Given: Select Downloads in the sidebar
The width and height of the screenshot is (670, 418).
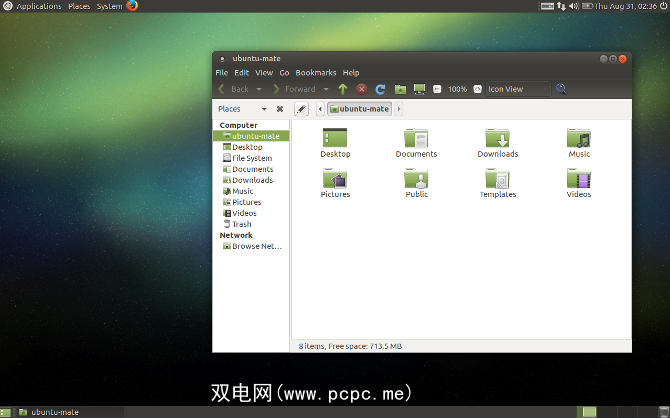Looking at the screenshot, I should pos(251,180).
